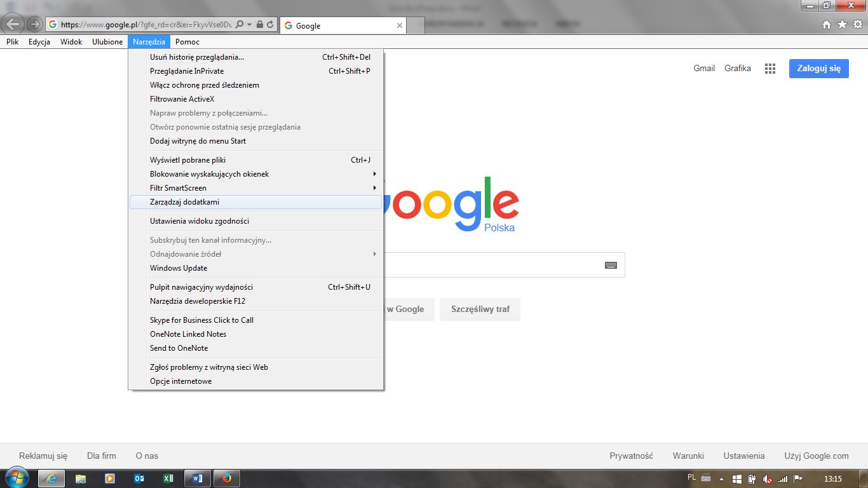Open Ustawienia widoku zgodności
This screenshot has height=488, width=868.
pyautogui.click(x=255, y=221)
